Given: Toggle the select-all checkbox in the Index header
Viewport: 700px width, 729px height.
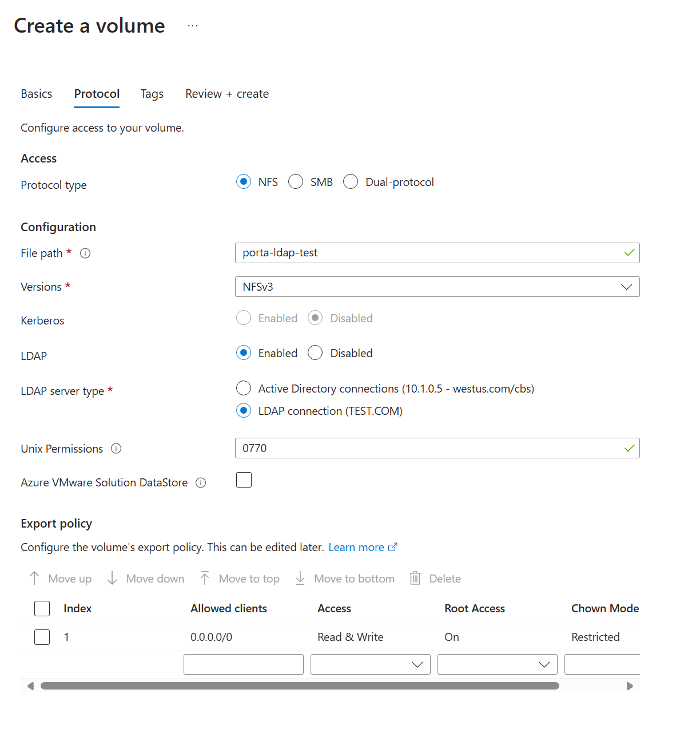Looking at the screenshot, I should [x=42, y=608].
